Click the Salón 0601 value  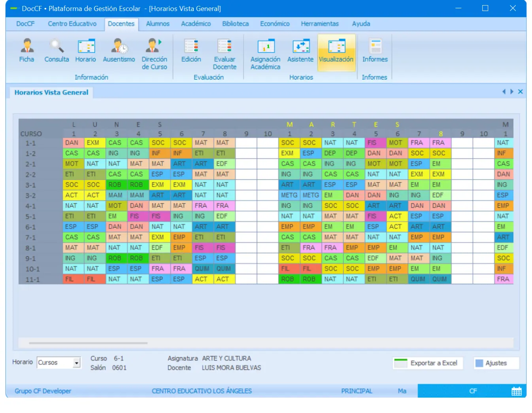pos(119,368)
